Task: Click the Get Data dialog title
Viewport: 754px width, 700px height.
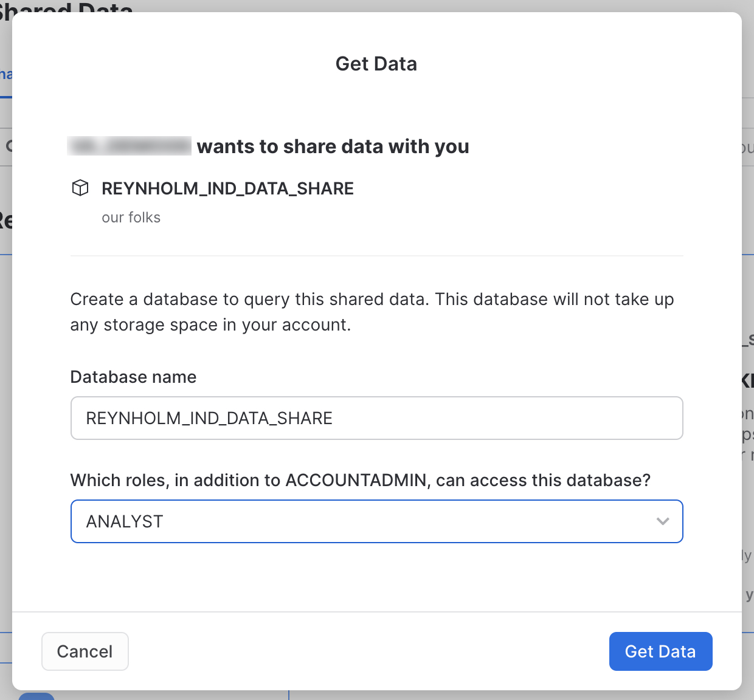Action: [x=376, y=64]
